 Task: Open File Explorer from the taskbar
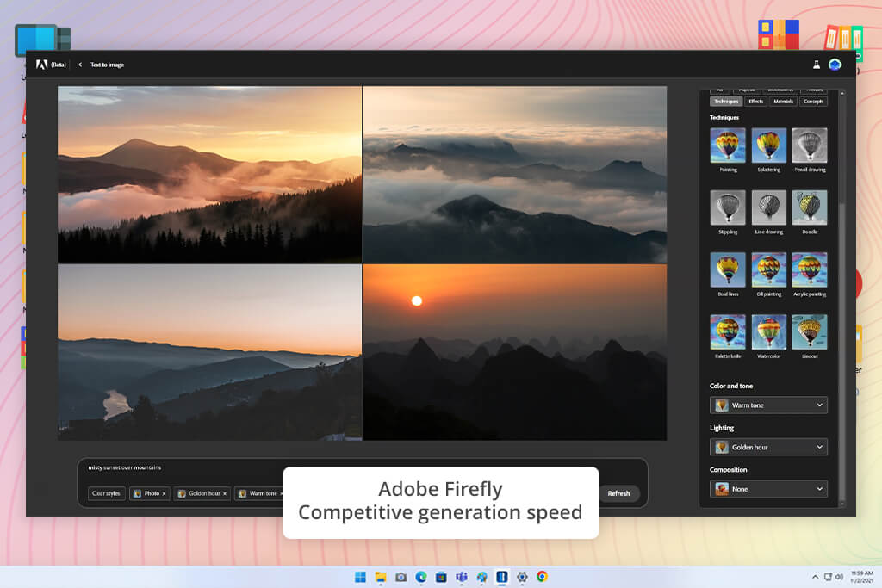[381, 577]
